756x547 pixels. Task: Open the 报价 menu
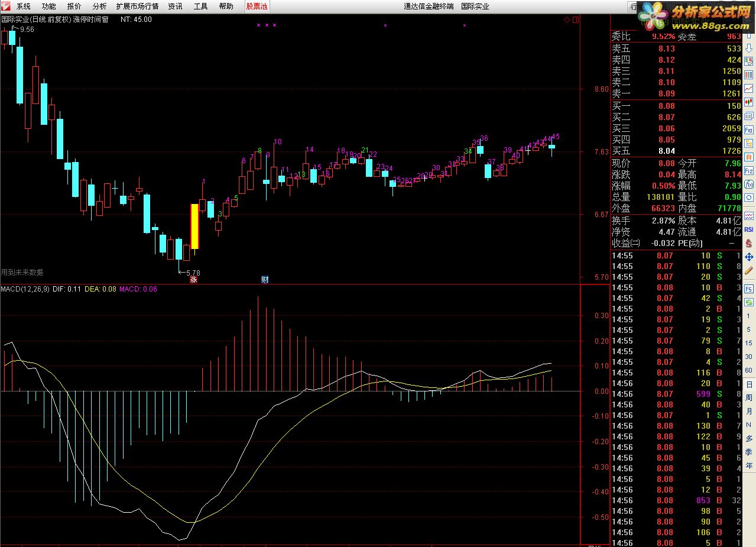[x=74, y=7]
